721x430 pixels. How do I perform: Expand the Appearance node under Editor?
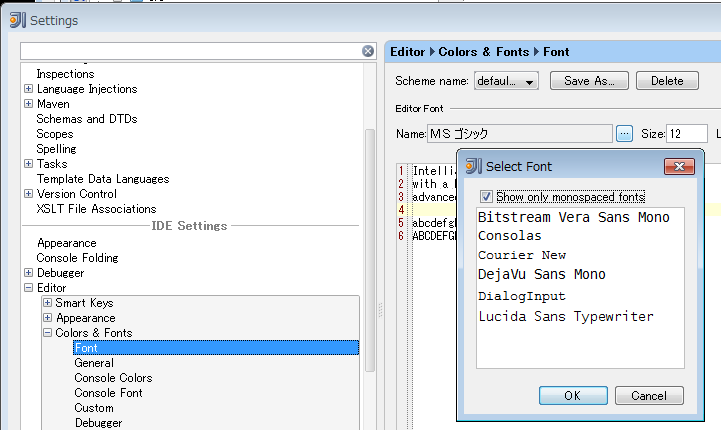click(x=47, y=317)
